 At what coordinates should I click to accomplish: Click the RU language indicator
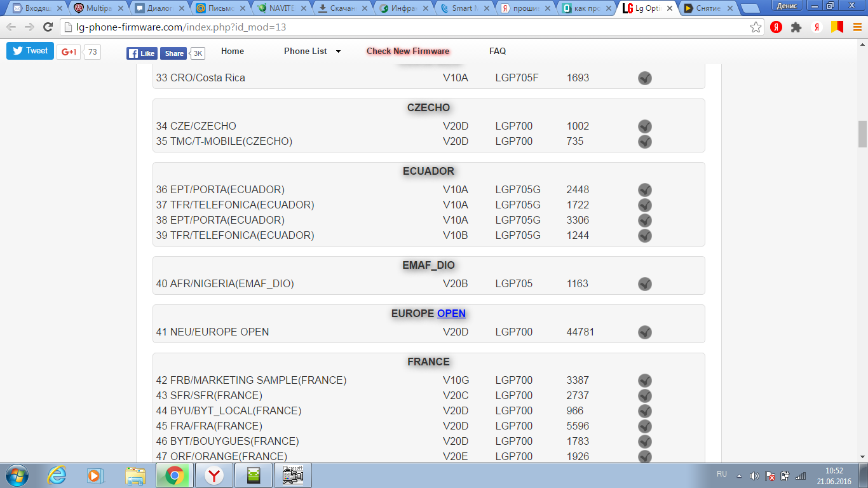click(722, 474)
